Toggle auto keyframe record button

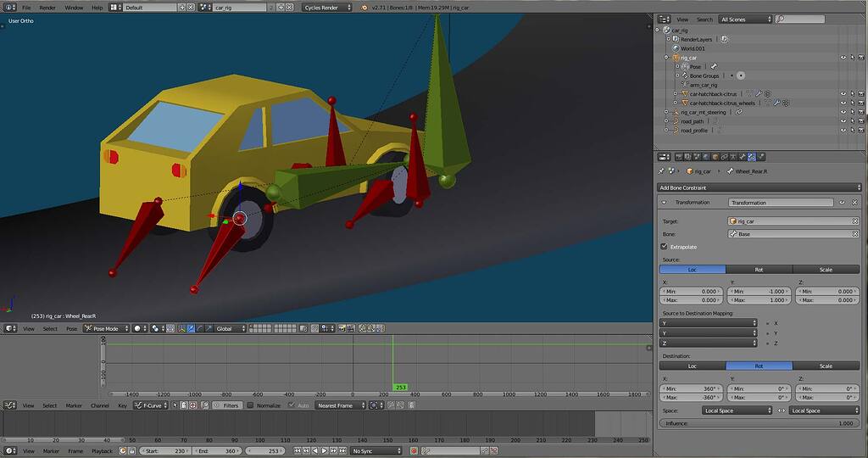414,451
